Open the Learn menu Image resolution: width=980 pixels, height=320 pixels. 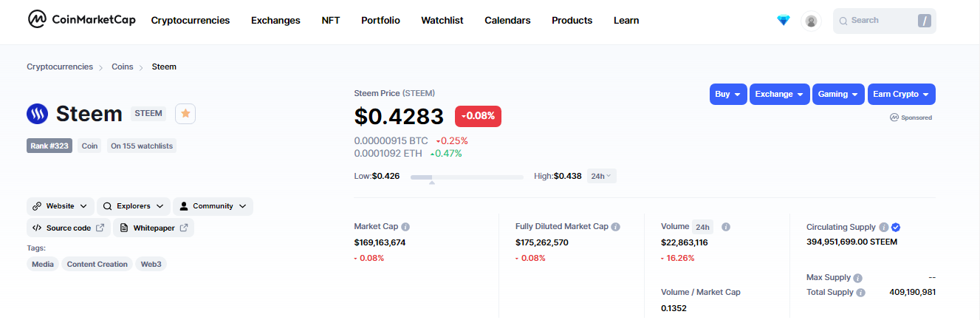pyautogui.click(x=626, y=21)
